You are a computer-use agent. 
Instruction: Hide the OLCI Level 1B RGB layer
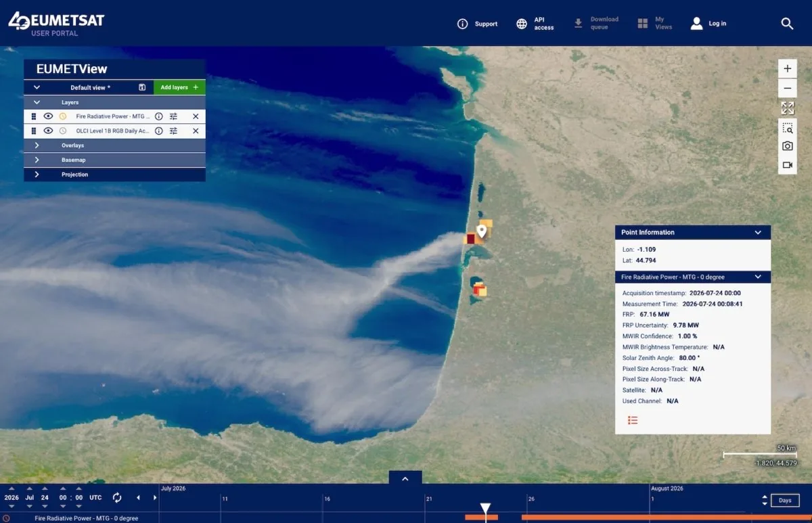(48, 131)
